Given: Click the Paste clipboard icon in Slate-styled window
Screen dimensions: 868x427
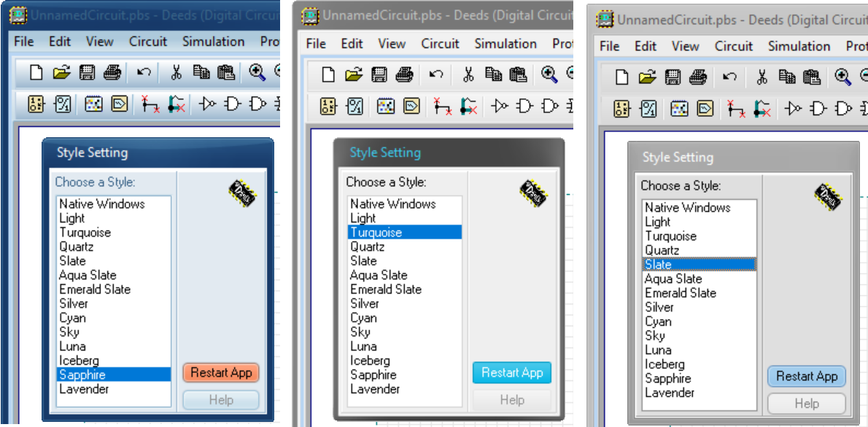Looking at the screenshot, I should [x=812, y=77].
